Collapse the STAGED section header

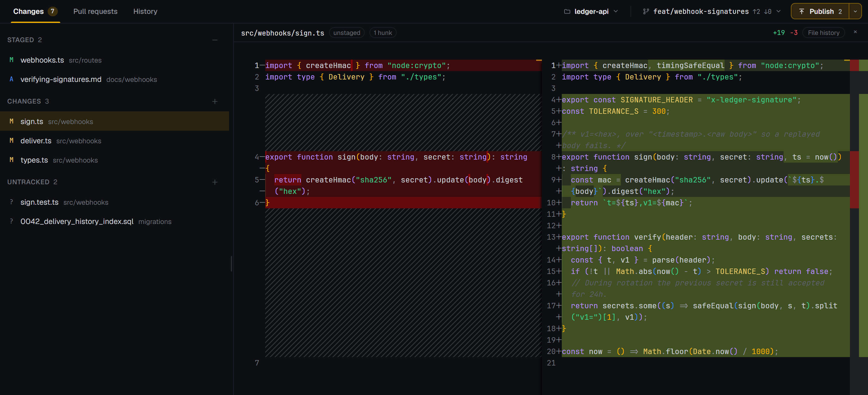(25, 40)
